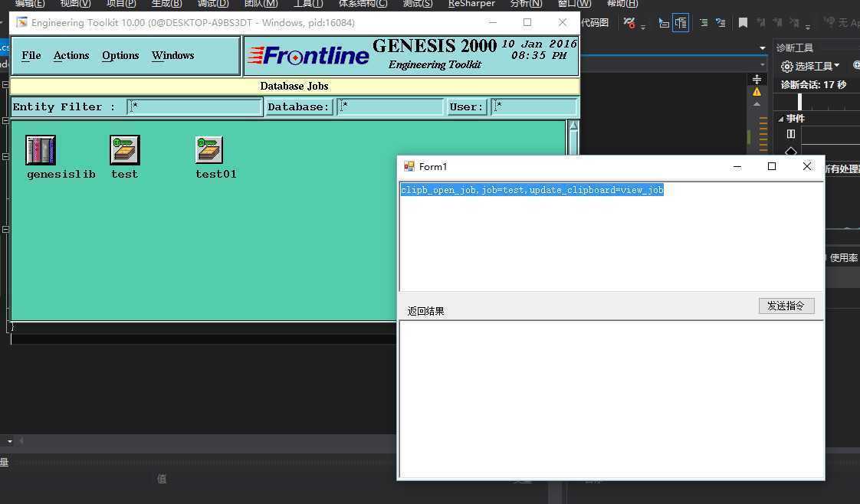
Task: Click the Database: button
Action: tap(299, 106)
